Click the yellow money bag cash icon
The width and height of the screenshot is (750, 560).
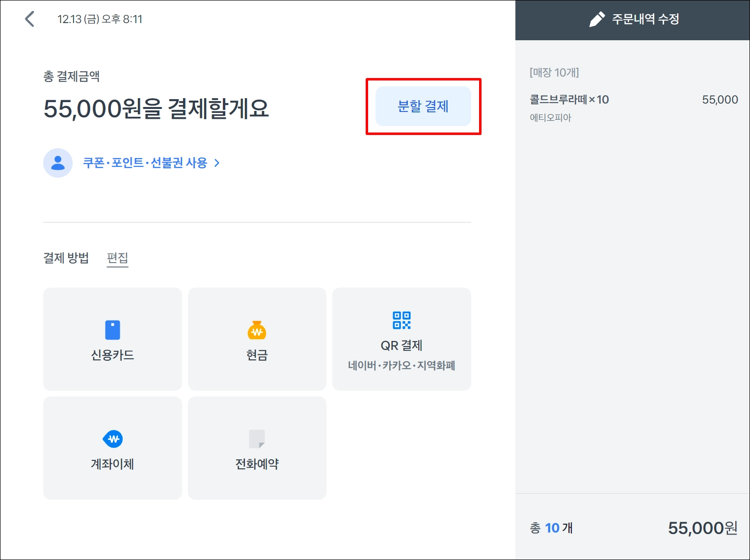click(x=257, y=330)
